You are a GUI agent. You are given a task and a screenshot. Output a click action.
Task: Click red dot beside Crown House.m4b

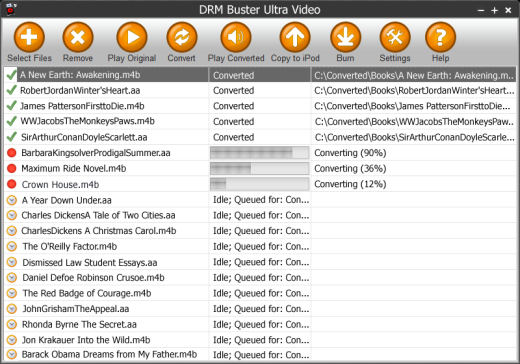12,184
